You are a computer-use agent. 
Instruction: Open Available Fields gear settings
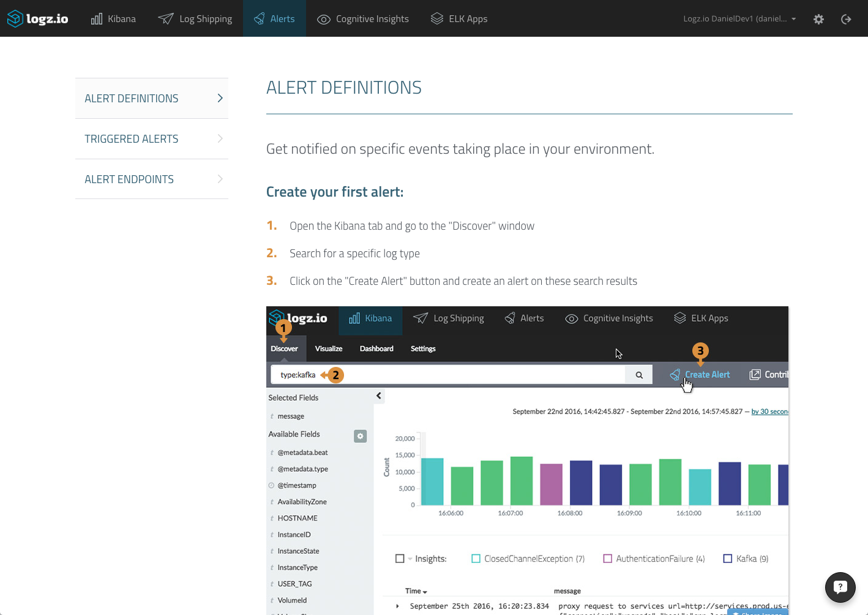[360, 436]
